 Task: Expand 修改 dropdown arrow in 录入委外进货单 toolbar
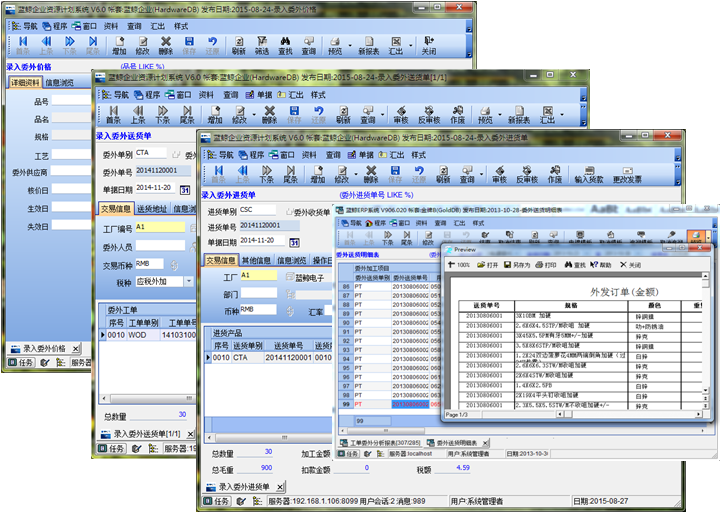coord(356,175)
